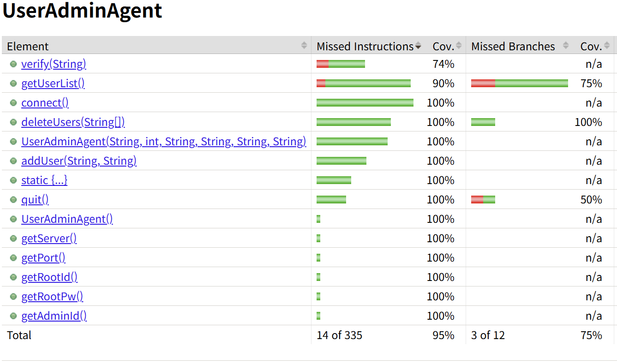The height and width of the screenshot is (364, 617).
Task: Sort by branches Cov. column header
Action: (x=591, y=46)
